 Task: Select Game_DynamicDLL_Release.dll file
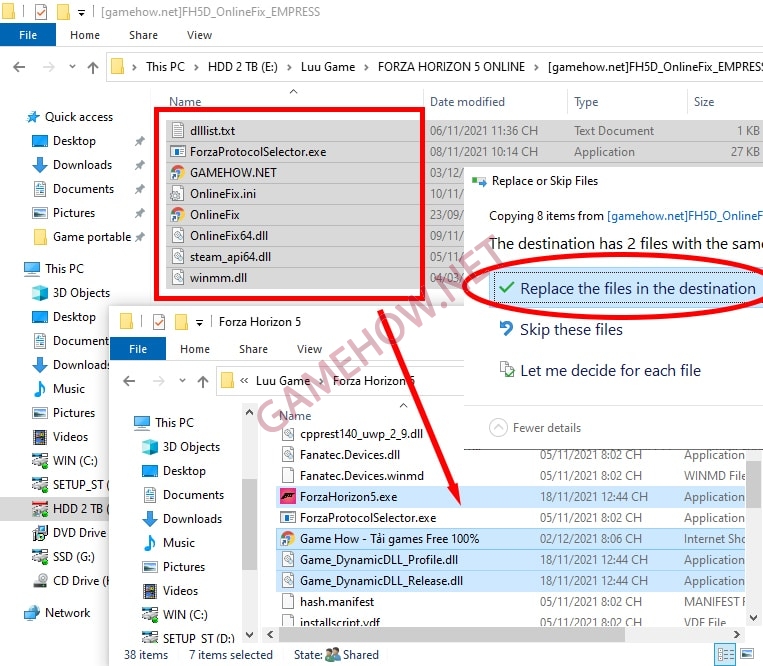pyautogui.click(x=510, y=580)
